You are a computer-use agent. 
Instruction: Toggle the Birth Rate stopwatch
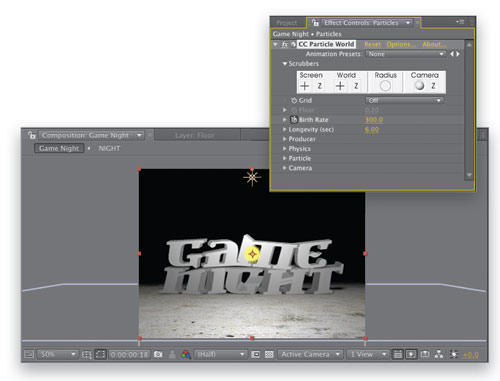click(x=294, y=119)
